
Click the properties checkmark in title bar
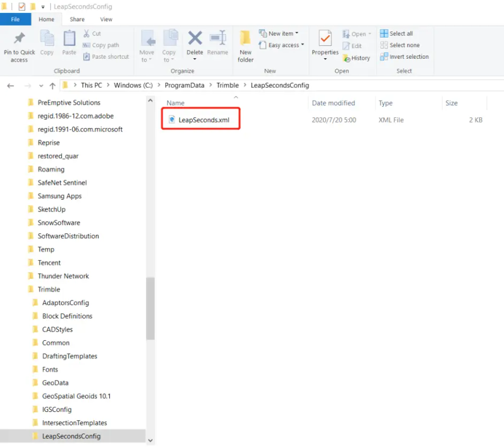[x=22, y=6]
